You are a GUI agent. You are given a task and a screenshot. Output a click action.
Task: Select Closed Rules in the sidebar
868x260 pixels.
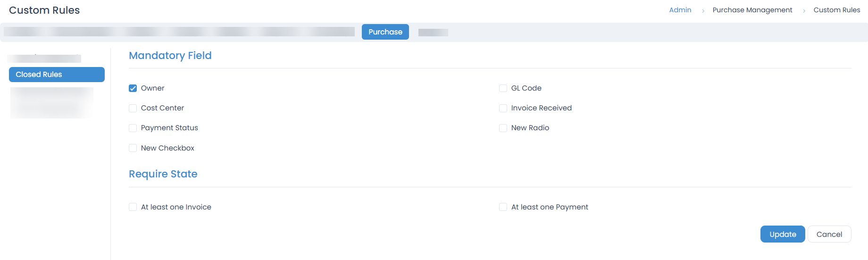point(57,75)
